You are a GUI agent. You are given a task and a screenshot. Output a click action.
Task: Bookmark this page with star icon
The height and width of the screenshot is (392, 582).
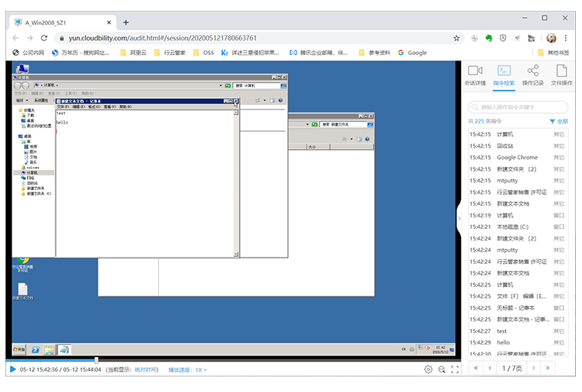[x=457, y=37]
